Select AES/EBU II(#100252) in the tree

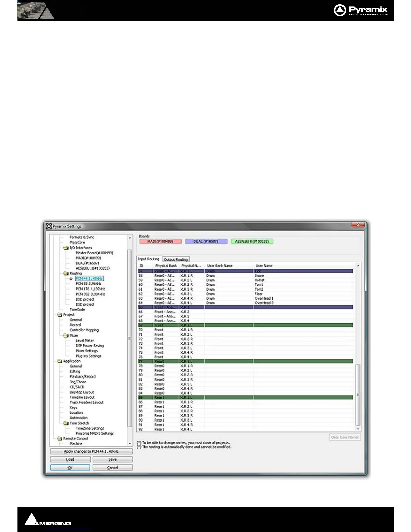click(x=93, y=268)
